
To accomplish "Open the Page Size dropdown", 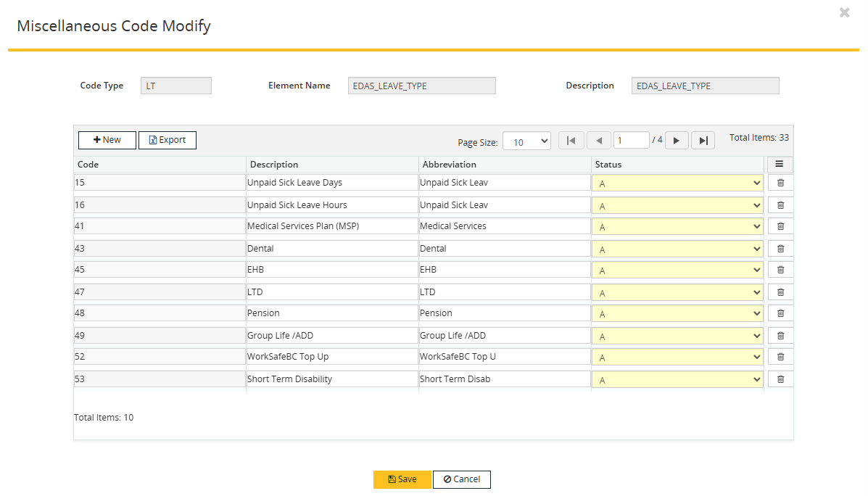I will [x=526, y=141].
